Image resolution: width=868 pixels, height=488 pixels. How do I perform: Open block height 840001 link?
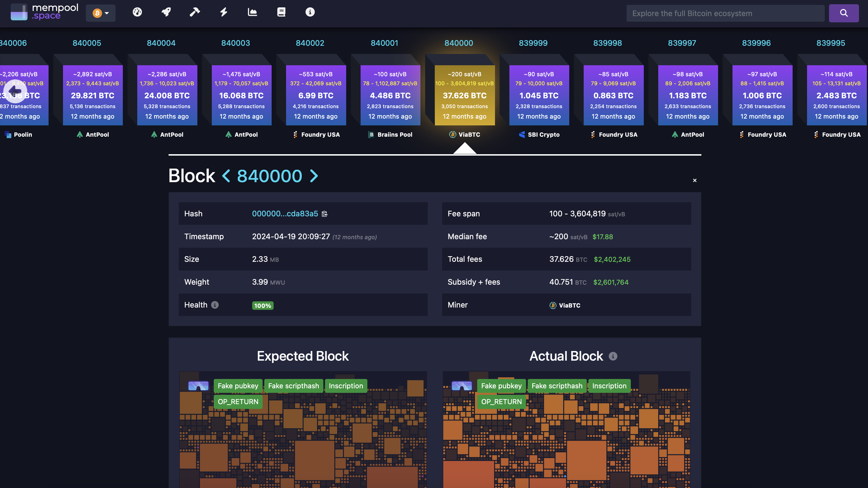coord(385,43)
